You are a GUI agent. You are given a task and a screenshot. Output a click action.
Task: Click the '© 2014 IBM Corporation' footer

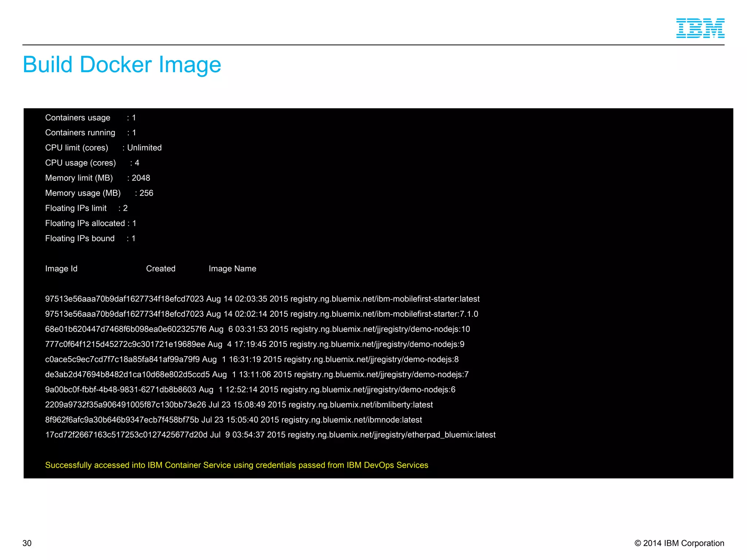click(x=679, y=543)
